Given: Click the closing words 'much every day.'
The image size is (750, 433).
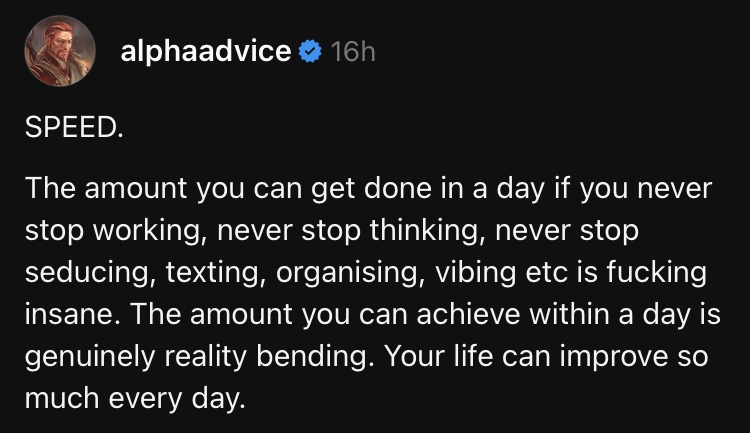Looking at the screenshot, I should (135, 400).
